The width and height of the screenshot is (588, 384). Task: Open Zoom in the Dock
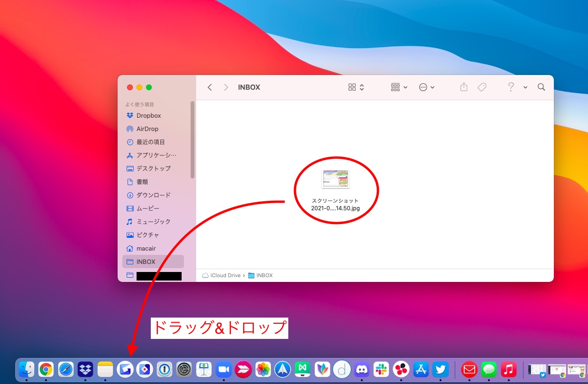pyautogui.click(x=223, y=369)
